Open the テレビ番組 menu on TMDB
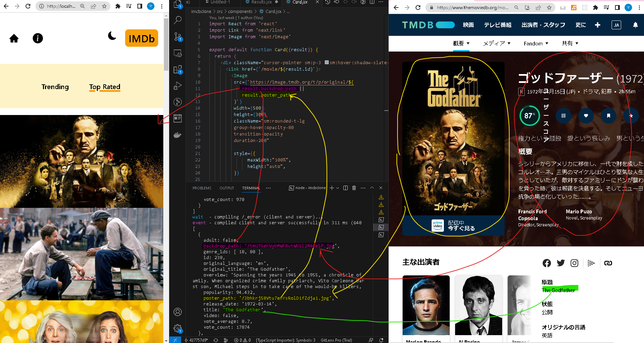This screenshot has height=343, width=644. pos(498,25)
